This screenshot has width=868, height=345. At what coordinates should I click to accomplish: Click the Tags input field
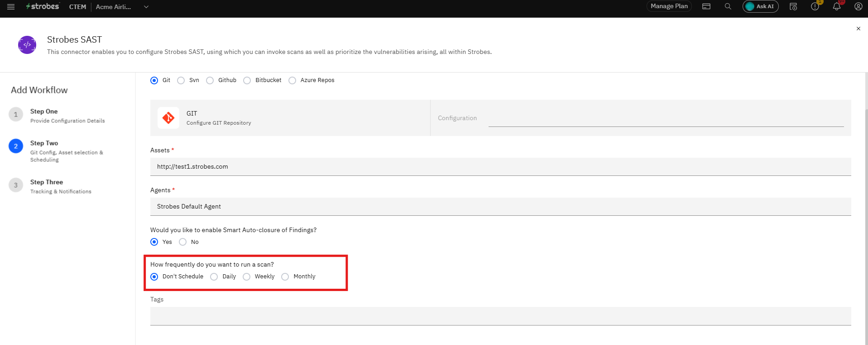pos(501,316)
